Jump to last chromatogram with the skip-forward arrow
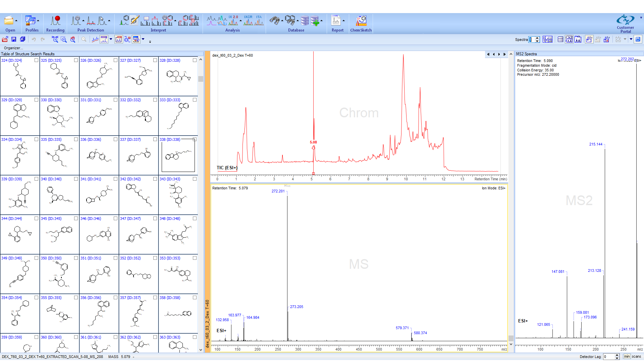The height and width of the screenshot is (362, 644). 504,54
